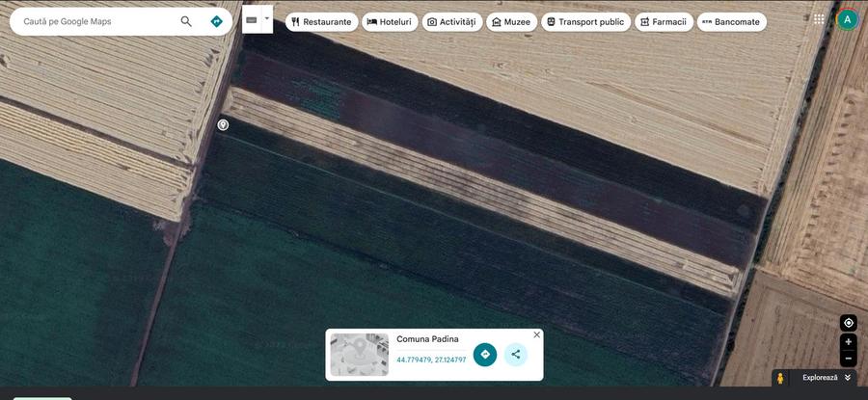
Task: Open directions from the search bar
Action: point(217,21)
